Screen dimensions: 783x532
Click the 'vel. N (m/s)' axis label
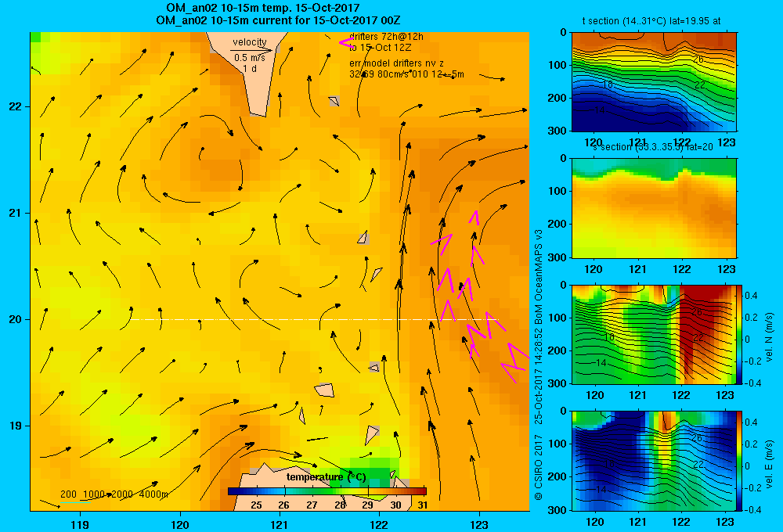click(769, 336)
